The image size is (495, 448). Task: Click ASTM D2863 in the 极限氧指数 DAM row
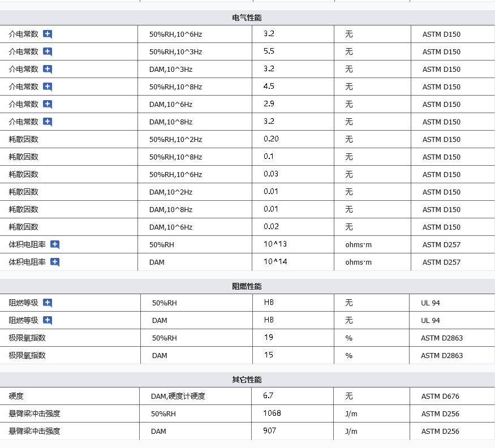(x=442, y=355)
